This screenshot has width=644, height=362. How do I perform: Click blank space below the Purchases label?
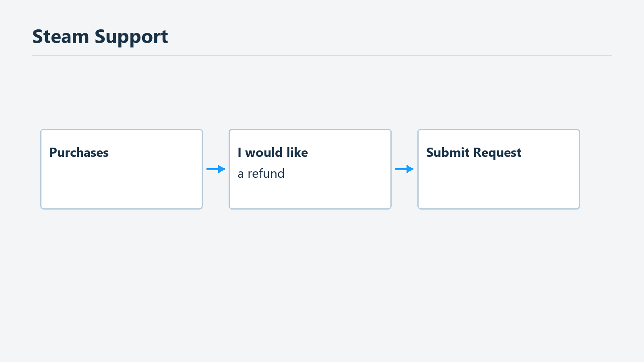[122, 185]
